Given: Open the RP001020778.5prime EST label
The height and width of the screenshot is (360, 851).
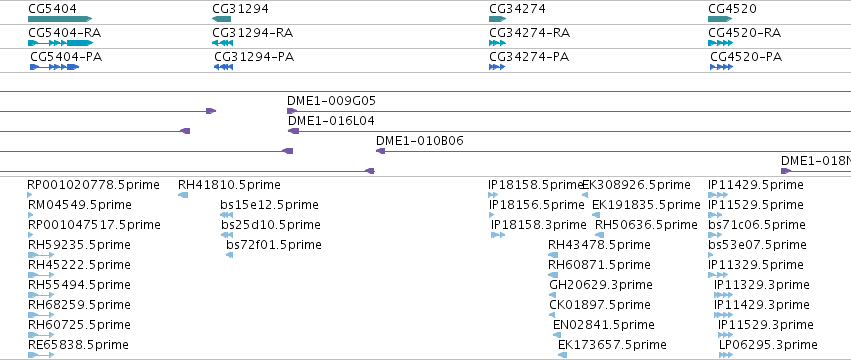Looking at the screenshot, I should point(93,185).
